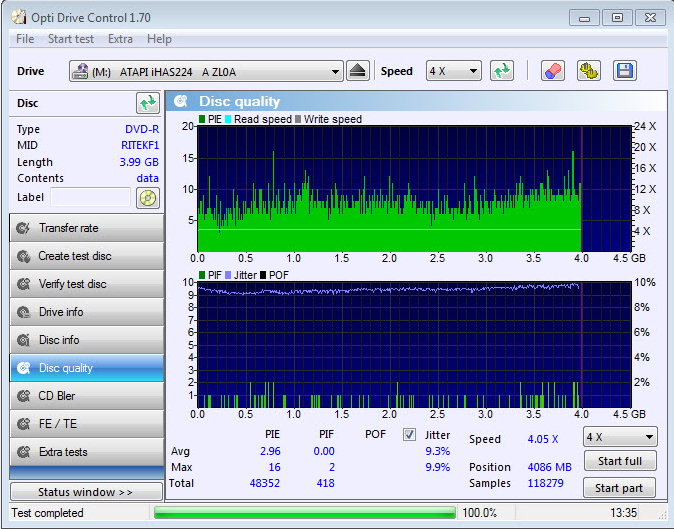Click the data contents value
Viewport: 674px width, 529px height.
tap(147, 178)
